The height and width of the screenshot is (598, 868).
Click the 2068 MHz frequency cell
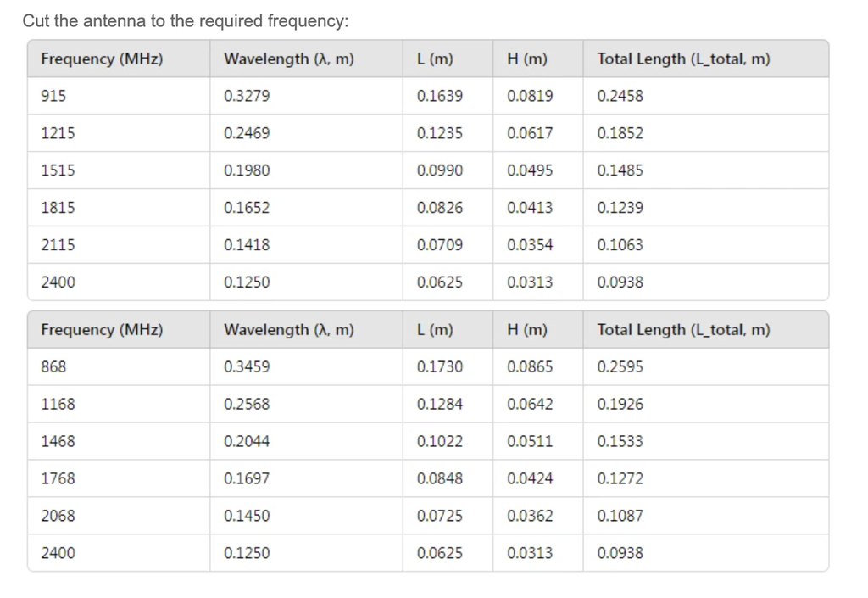(x=58, y=516)
